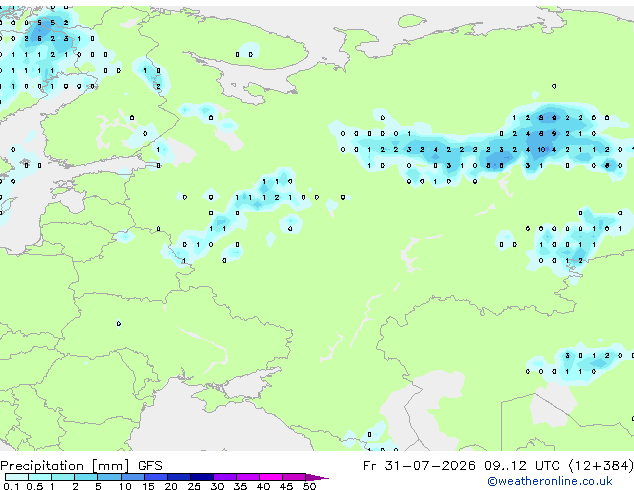
Task: Pick the 15–20 mm legend color box
Action: 155,477
